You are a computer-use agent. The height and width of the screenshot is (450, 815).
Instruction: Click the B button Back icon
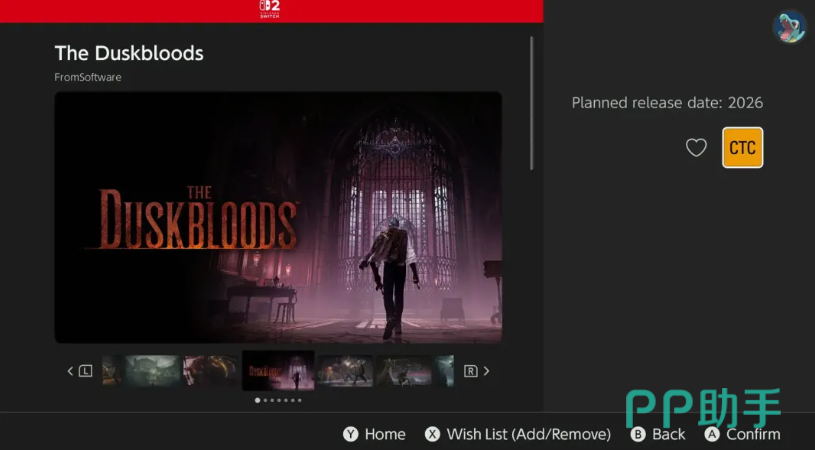[638, 434]
